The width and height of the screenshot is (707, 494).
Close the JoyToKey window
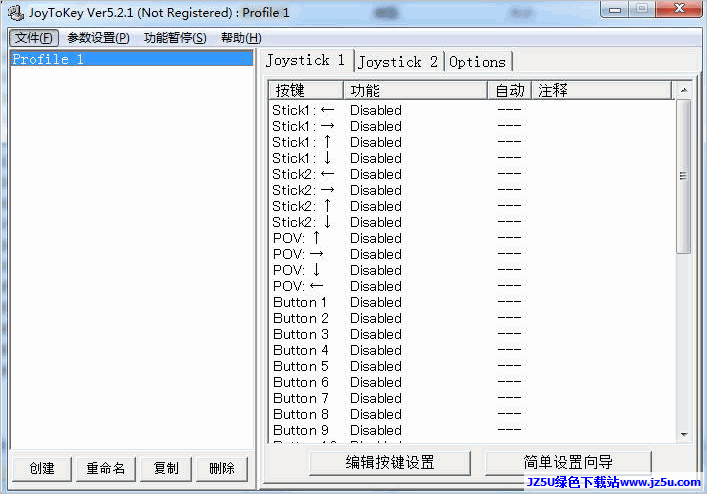point(679,9)
